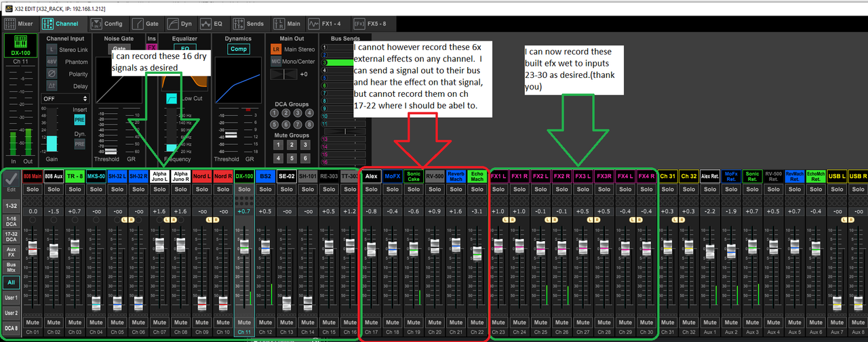Open the FX1 - 4 tab
Screen dimensions: 868x342
[326, 24]
